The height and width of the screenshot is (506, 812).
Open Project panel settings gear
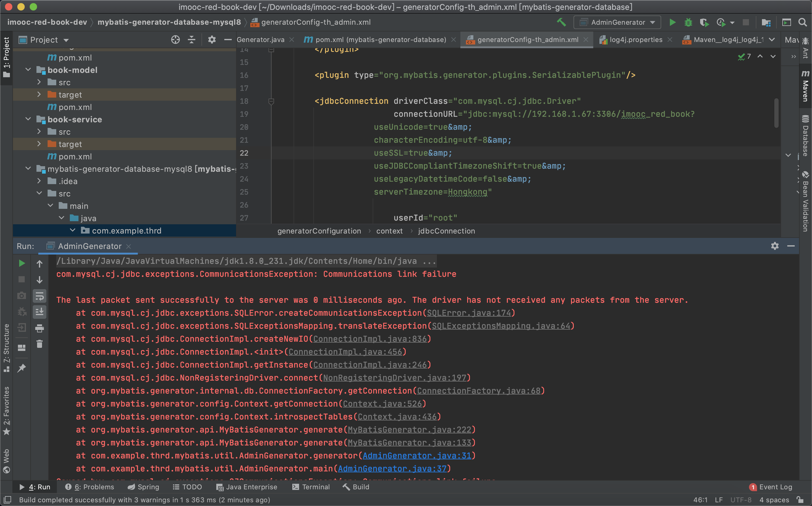tap(212, 40)
